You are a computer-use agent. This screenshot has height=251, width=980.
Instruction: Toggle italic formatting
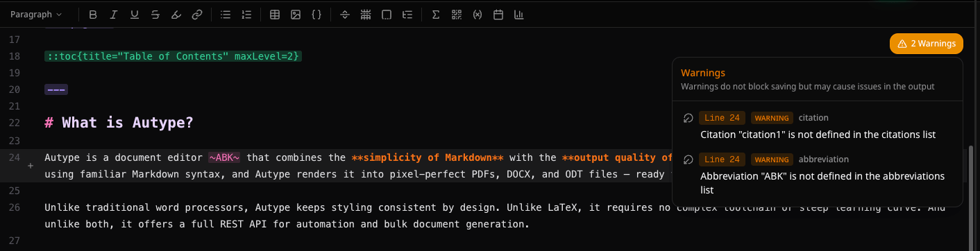pos(114,14)
